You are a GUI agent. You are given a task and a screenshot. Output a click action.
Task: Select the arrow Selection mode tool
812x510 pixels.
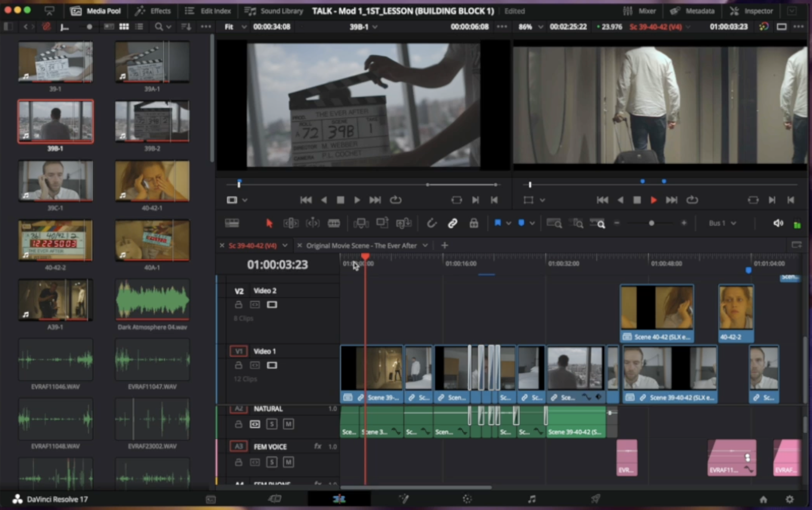point(269,223)
